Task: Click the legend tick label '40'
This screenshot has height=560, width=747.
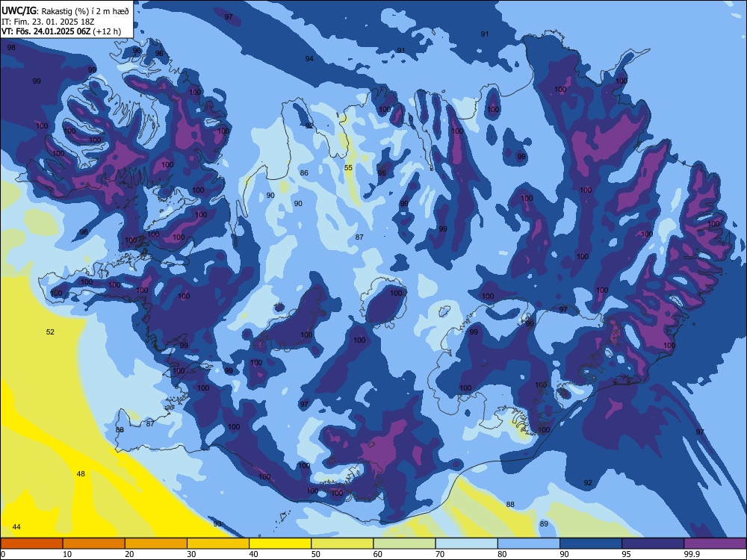Action: pyautogui.click(x=254, y=554)
